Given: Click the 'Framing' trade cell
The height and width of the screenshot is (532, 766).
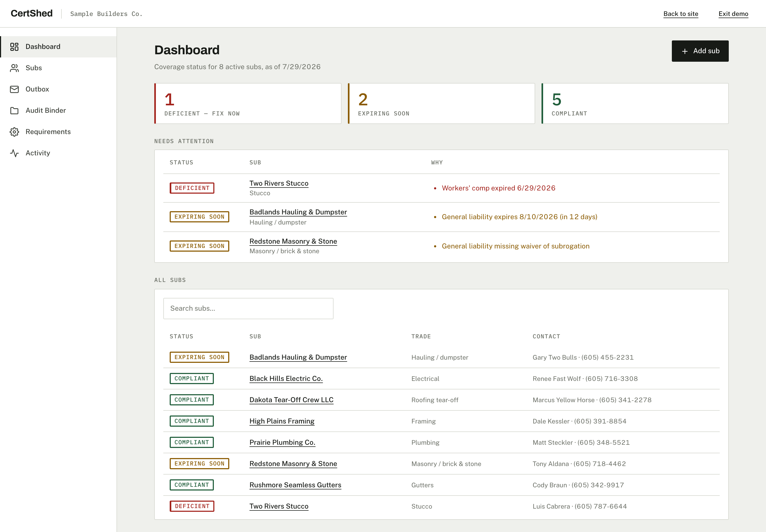Looking at the screenshot, I should [423, 421].
